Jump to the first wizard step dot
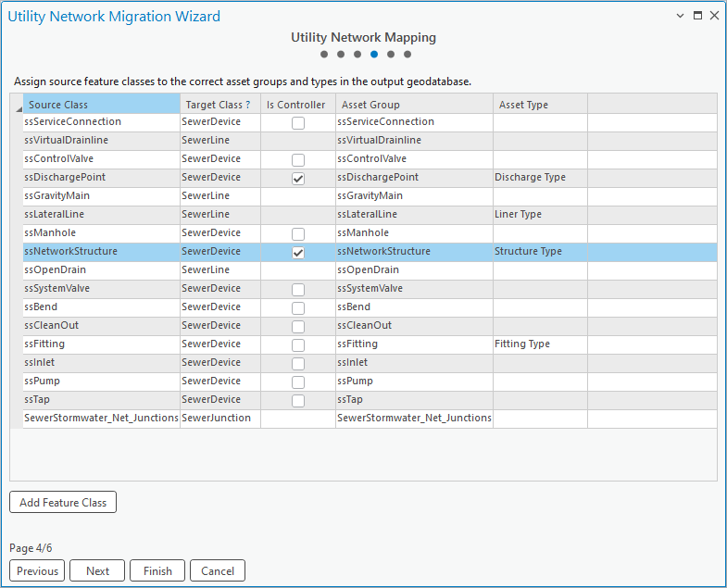Image resolution: width=727 pixels, height=588 pixels. pos(324,55)
